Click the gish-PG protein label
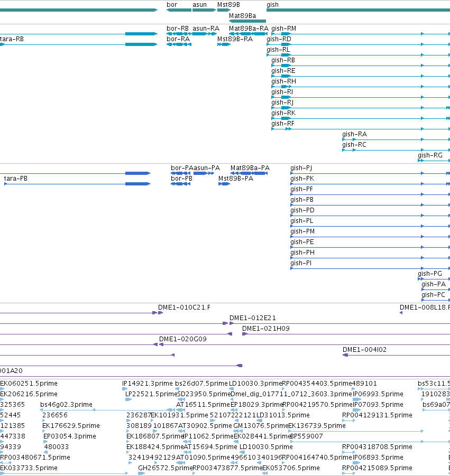The height and width of the screenshot is (476, 450). 430,274
